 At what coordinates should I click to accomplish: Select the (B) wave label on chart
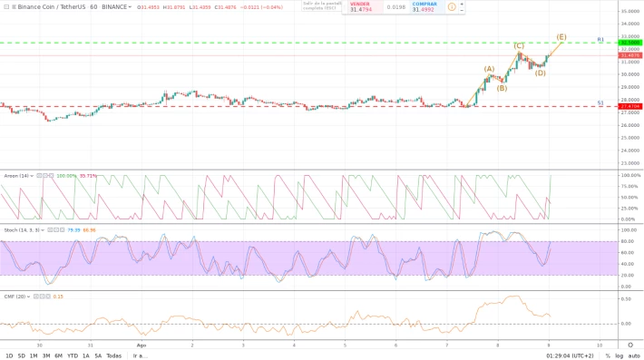[x=502, y=88]
